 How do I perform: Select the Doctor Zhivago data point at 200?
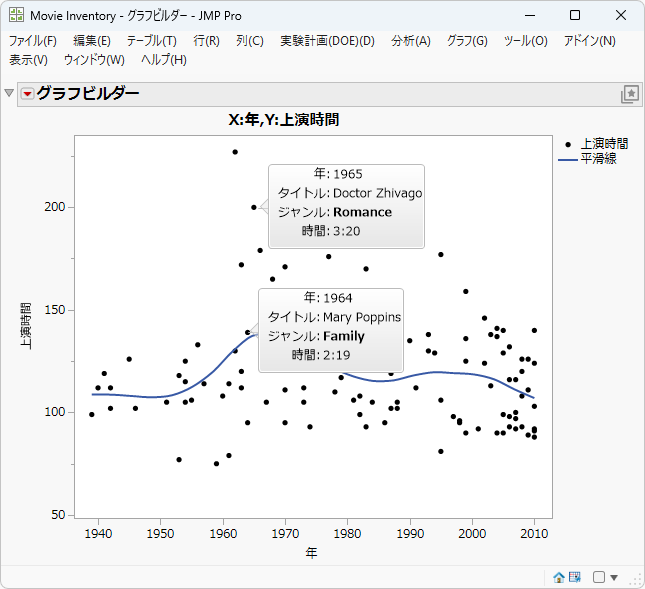(x=254, y=207)
